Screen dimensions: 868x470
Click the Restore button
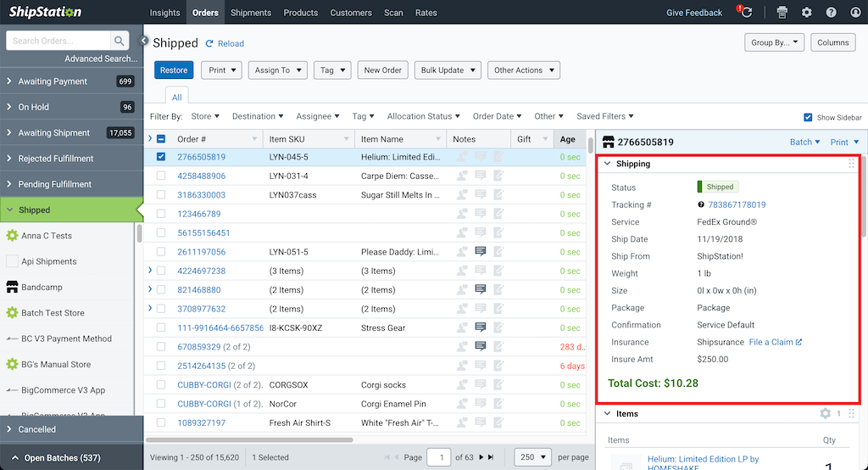tap(174, 70)
